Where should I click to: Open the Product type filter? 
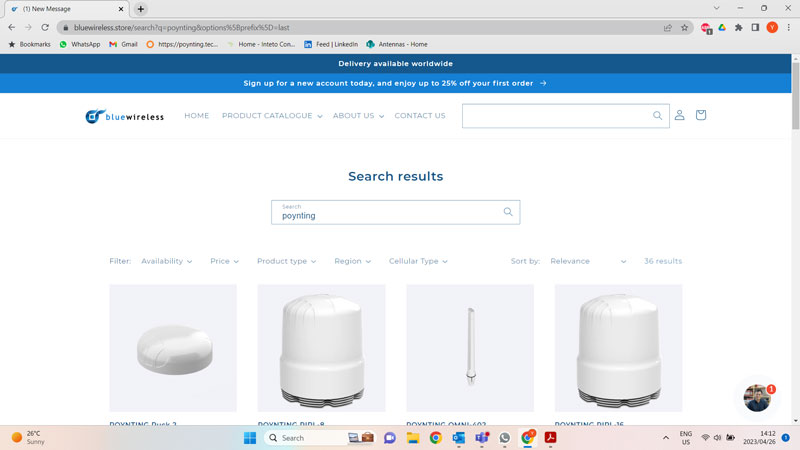(x=286, y=261)
